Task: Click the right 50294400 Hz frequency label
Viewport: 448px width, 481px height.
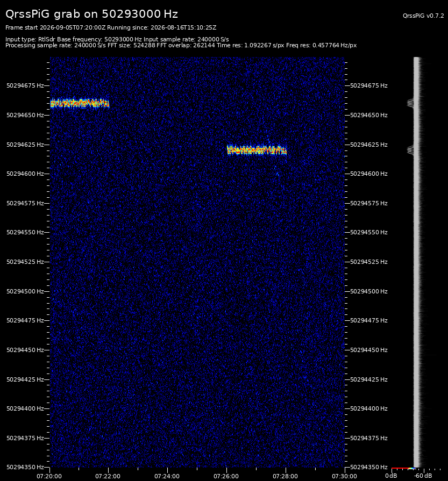Action: (369, 408)
